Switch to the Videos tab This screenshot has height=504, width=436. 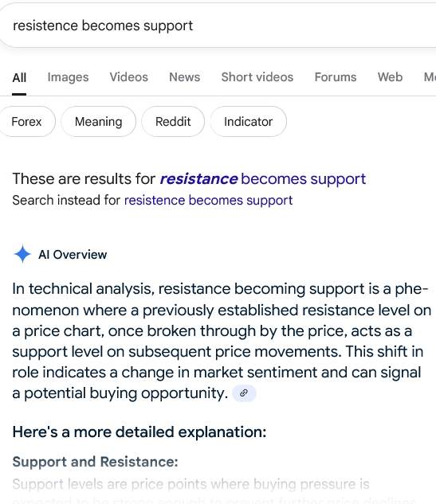pyautogui.click(x=128, y=77)
